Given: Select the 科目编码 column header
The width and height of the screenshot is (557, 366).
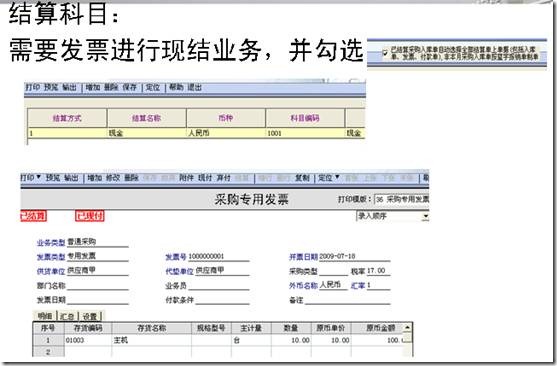Looking at the screenshot, I should [x=305, y=118].
